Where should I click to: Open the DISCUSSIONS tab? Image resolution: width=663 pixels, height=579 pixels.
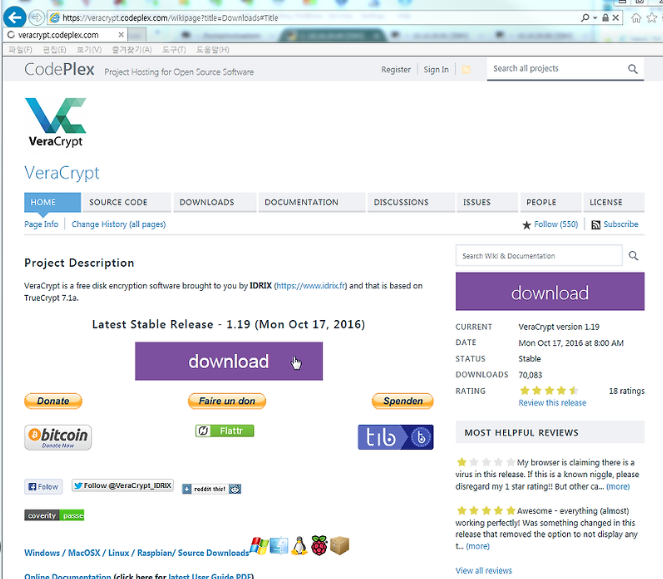(411, 202)
